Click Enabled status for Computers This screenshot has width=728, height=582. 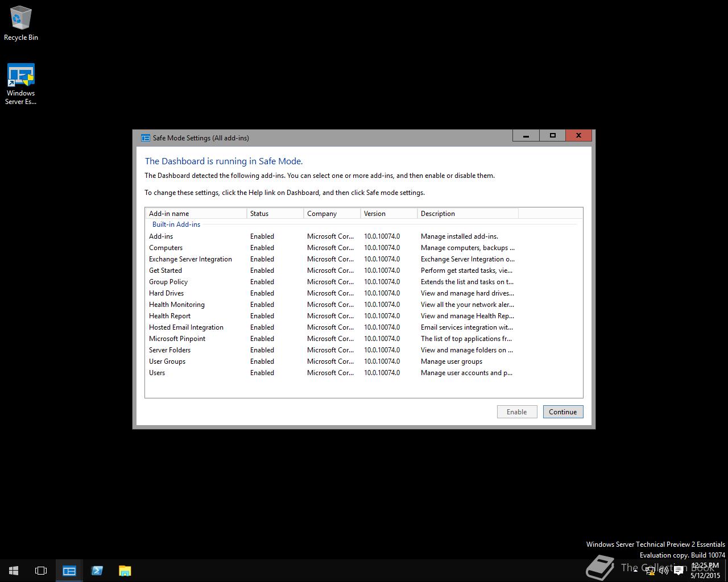[x=262, y=248]
